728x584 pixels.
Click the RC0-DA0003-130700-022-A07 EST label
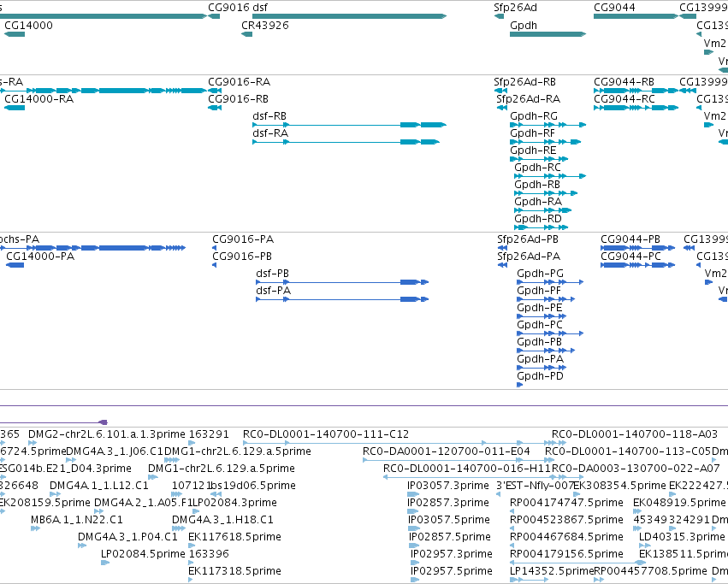pyautogui.click(x=636, y=469)
